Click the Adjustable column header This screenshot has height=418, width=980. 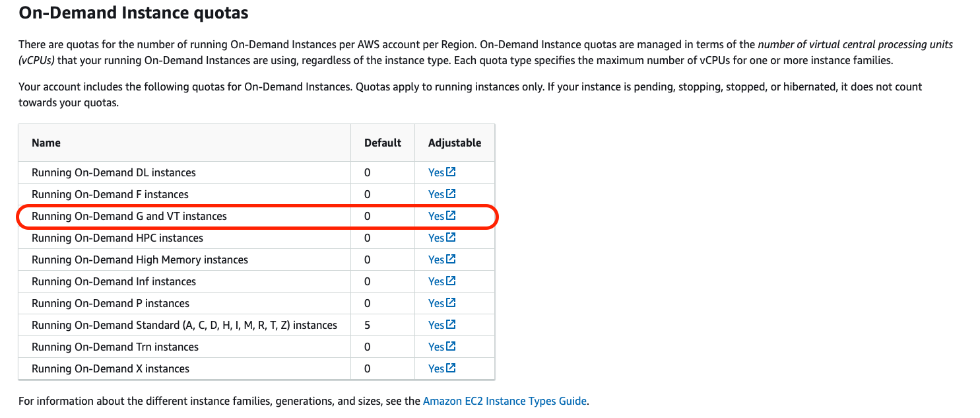(x=455, y=143)
